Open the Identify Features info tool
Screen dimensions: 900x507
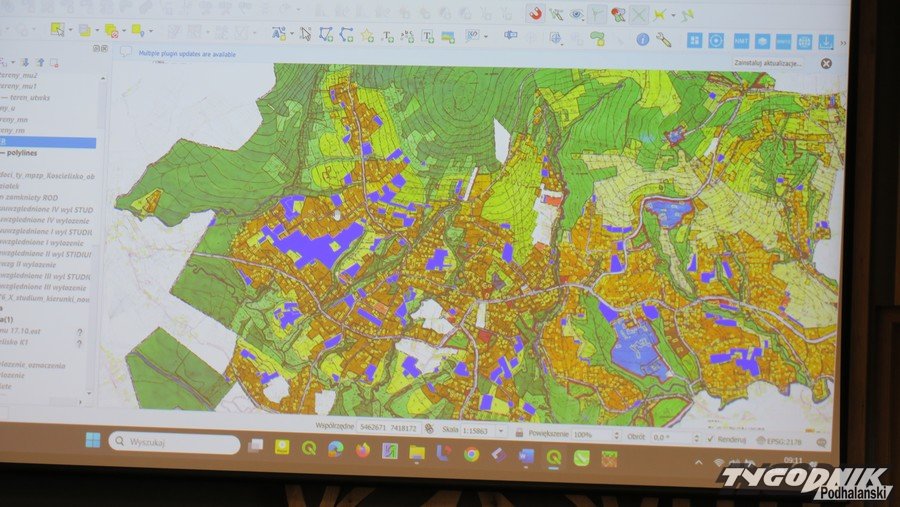point(642,39)
